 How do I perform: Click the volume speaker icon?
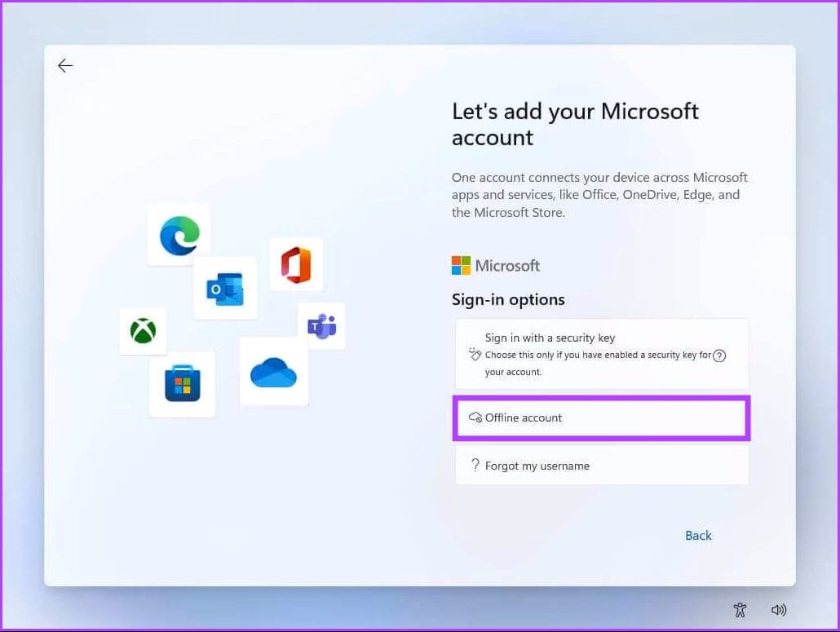[x=779, y=609]
